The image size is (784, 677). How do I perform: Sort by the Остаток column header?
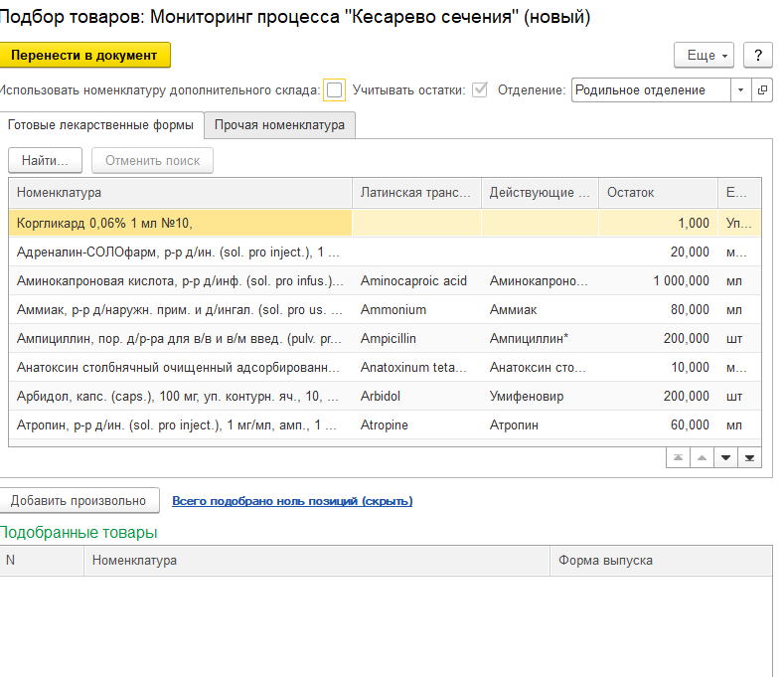[x=656, y=193]
